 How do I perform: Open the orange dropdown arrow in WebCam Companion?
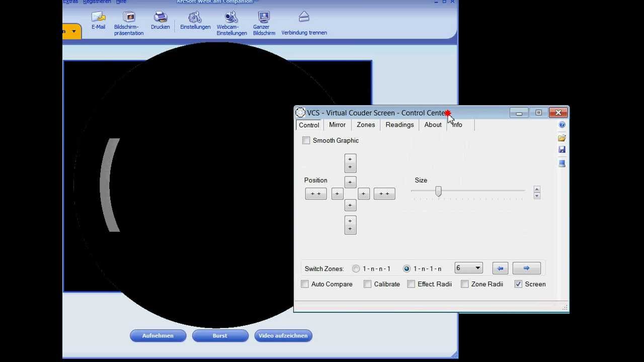point(73,31)
